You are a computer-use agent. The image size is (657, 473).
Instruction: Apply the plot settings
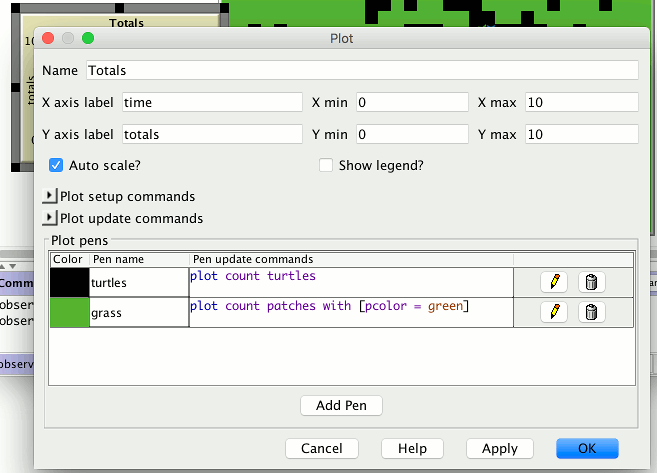pyautogui.click(x=499, y=448)
